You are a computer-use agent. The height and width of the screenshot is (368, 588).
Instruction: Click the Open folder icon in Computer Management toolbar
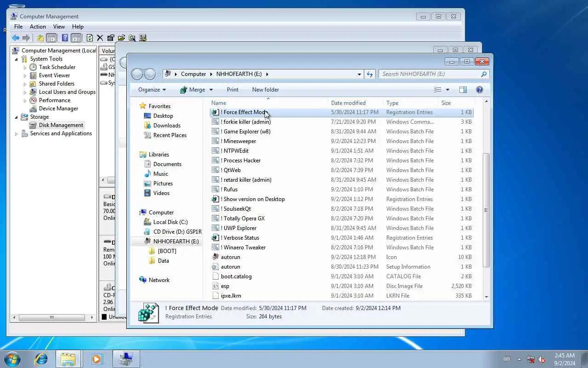tap(121, 38)
